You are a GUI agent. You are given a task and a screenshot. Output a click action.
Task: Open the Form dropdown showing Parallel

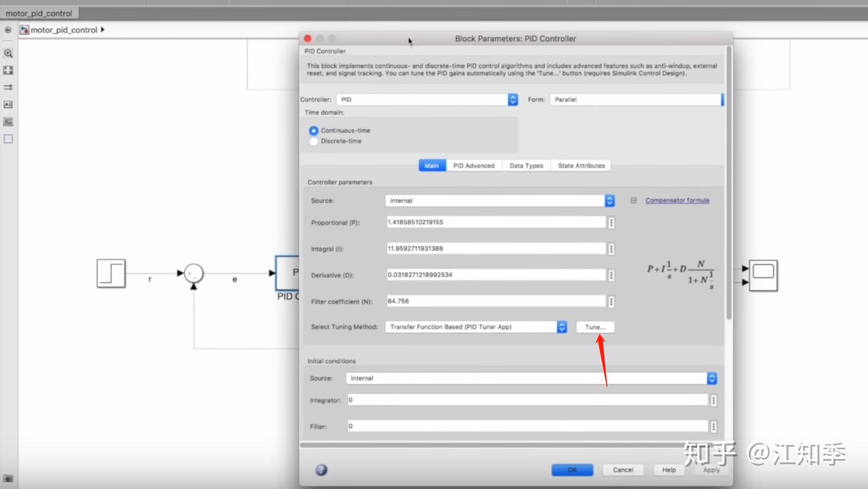(636, 100)
